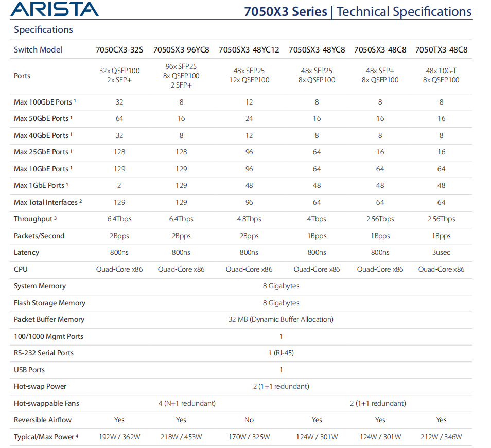Click the USB Ports label
Image resolution: width=491 pixels, height=448 pixels.
coord(29,370)
